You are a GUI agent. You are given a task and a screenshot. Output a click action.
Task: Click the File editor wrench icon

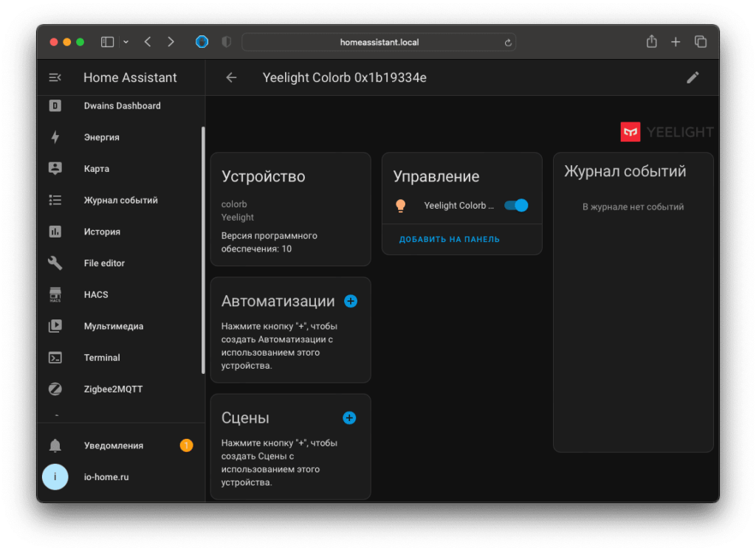(55, 263)
